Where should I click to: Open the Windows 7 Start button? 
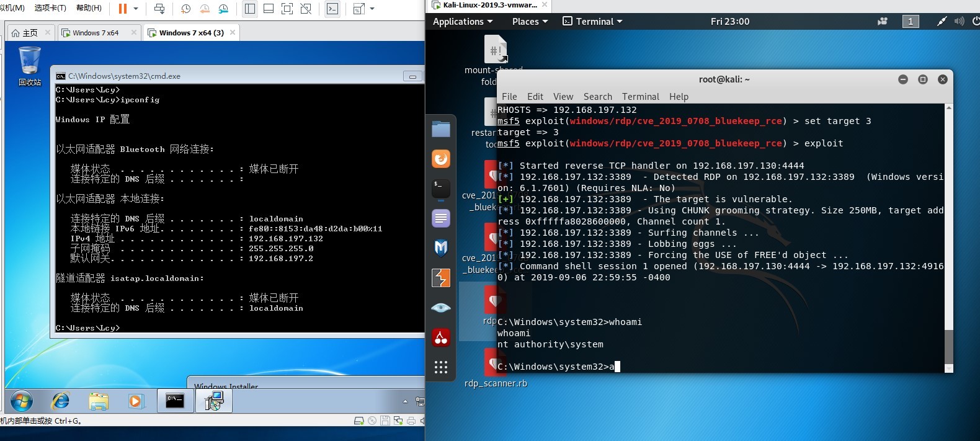click(21, 401)
